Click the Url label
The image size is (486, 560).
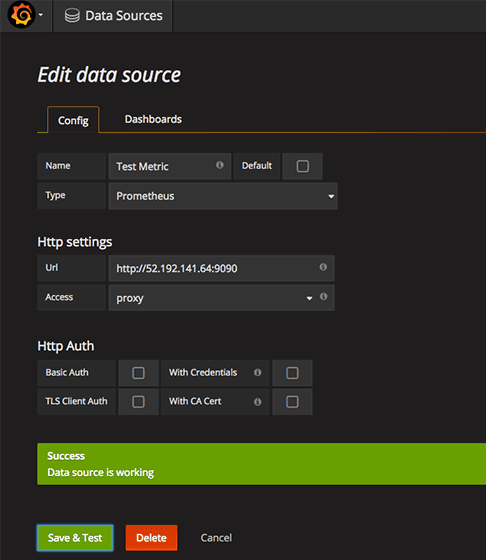(x=51, y=268)
